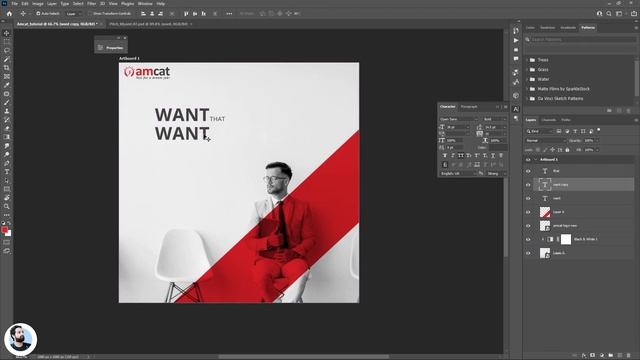The image size is (640, 360).
Task: Open the language dropdown English UK
Action: (x=458, y=173)
